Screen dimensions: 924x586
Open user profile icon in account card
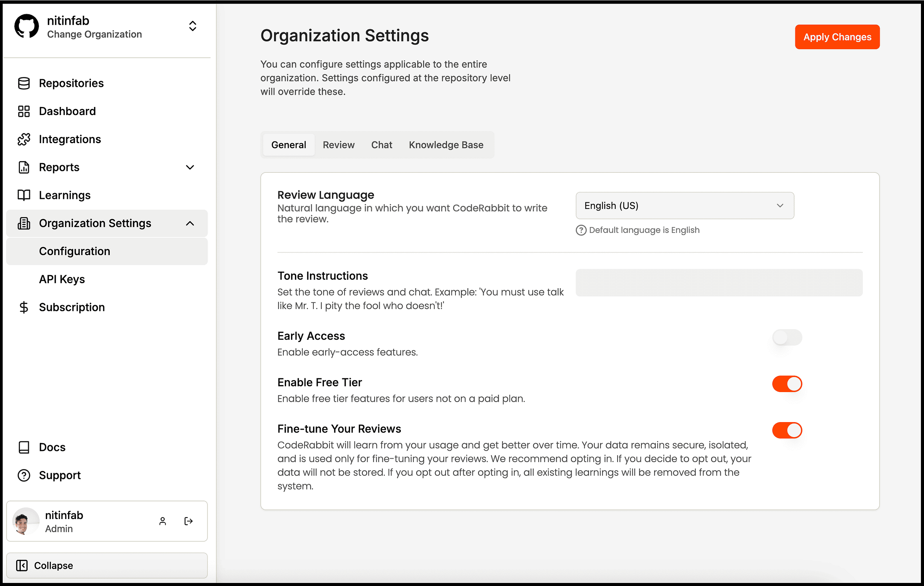162,521
